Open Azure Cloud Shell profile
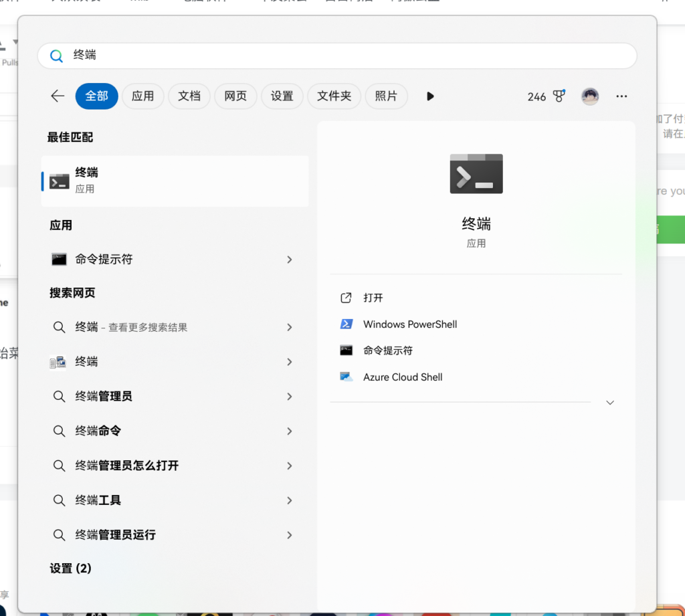685x616 pixels. point(402,377)
